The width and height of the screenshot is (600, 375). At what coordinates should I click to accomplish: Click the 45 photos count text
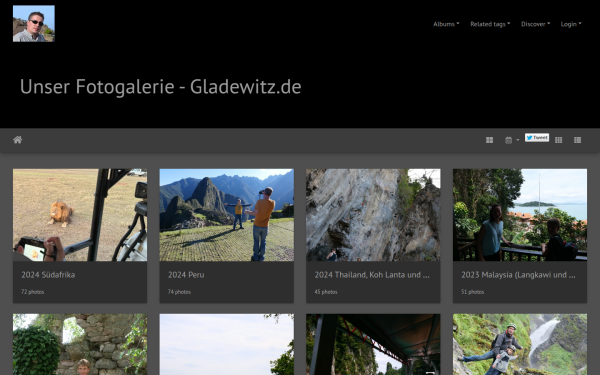[x=326, y=292]
